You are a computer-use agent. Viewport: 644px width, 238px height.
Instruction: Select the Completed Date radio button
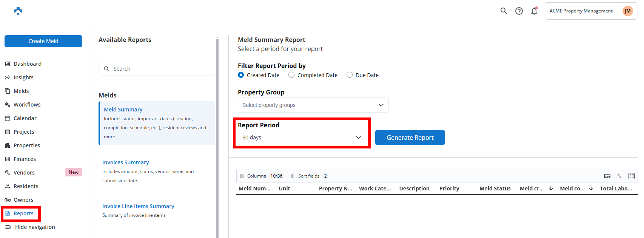coord(291,75)
